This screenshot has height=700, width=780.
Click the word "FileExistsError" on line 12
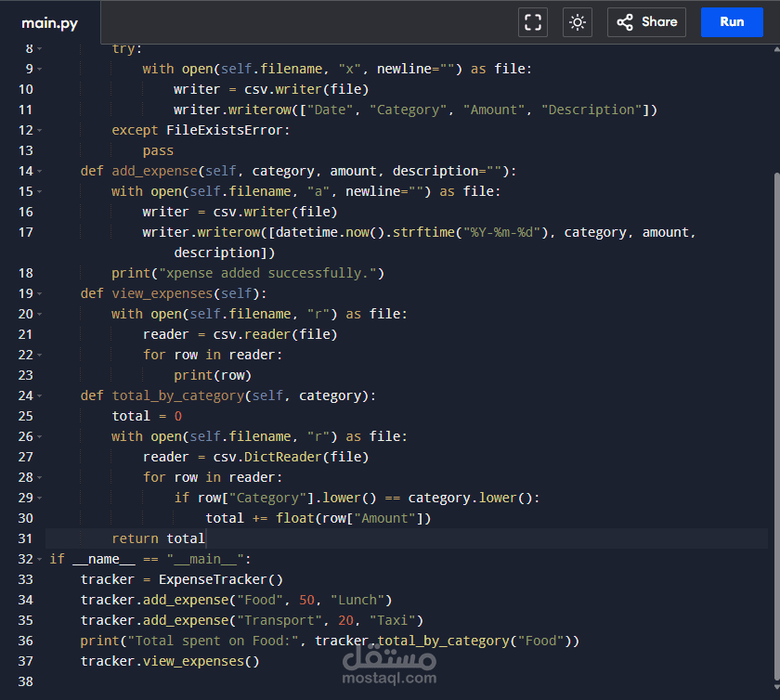[x=225, y=130]
